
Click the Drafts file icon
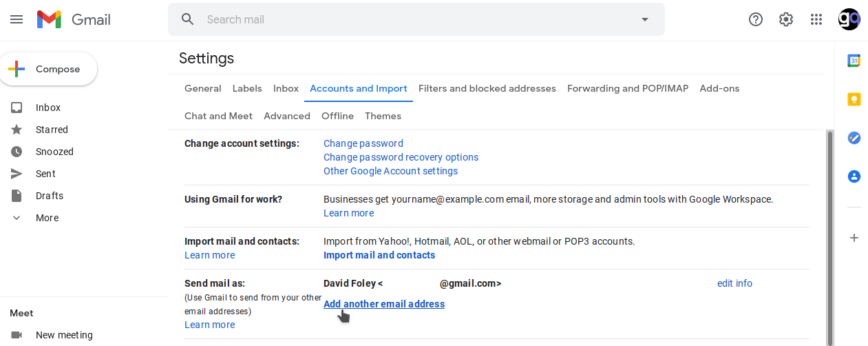(x=17, y=196)
